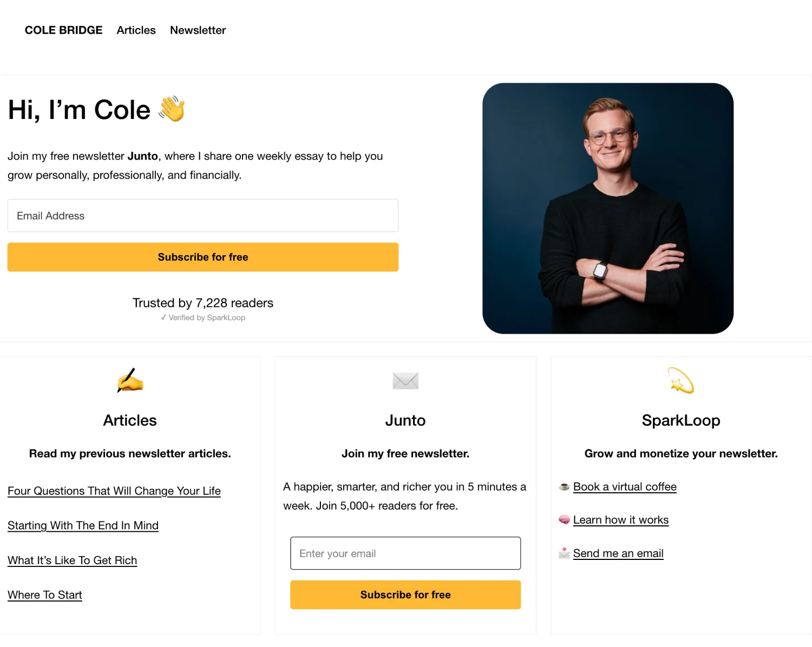Screen dimensions: 812x647
Task: Open the Newsletter navigation link
Action: [x=198, y=30]
